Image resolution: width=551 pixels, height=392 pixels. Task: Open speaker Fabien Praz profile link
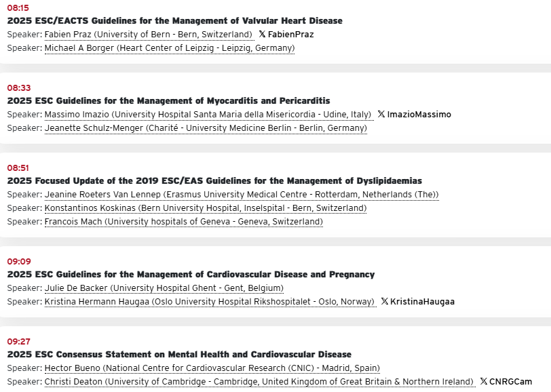pyautogui.click(x=149, y=35)
